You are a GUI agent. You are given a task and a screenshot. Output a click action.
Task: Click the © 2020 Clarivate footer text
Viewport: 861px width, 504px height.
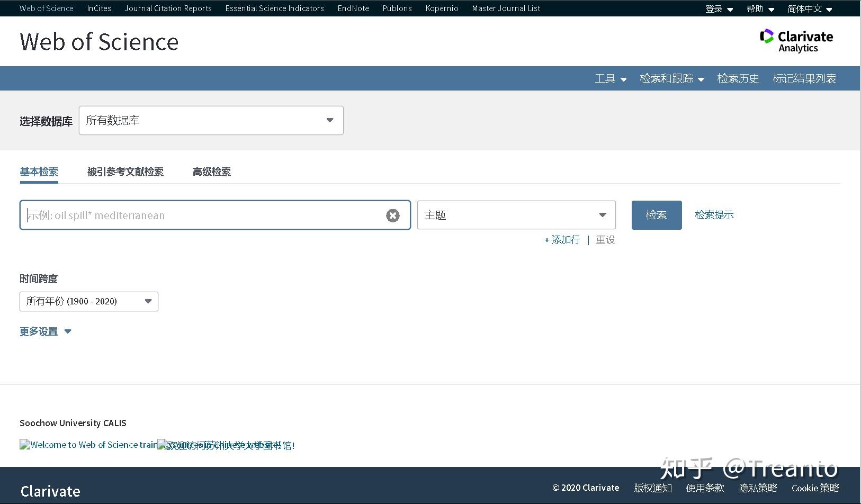click(586, 488)
